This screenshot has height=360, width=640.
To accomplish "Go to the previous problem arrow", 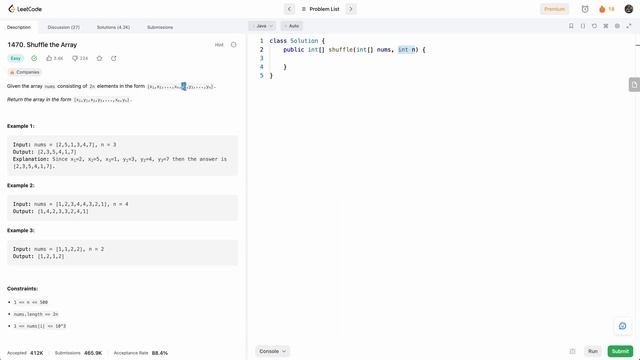I will (289, 9).
